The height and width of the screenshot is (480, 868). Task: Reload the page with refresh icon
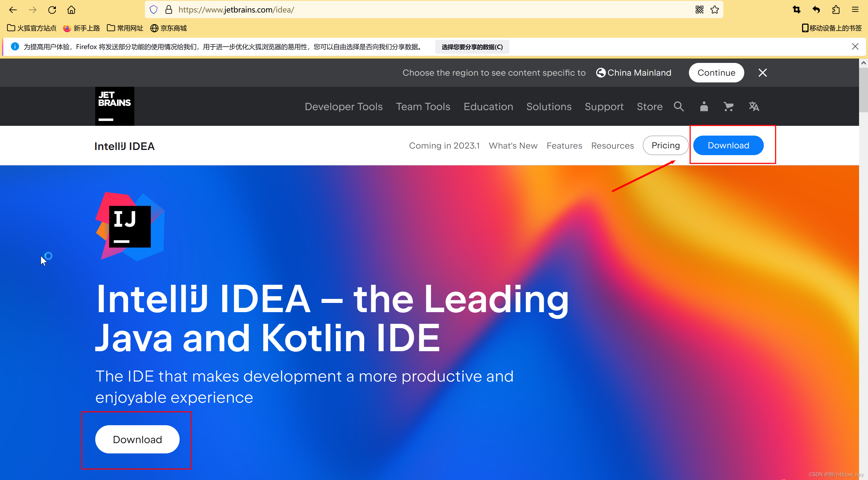(52, 10)
